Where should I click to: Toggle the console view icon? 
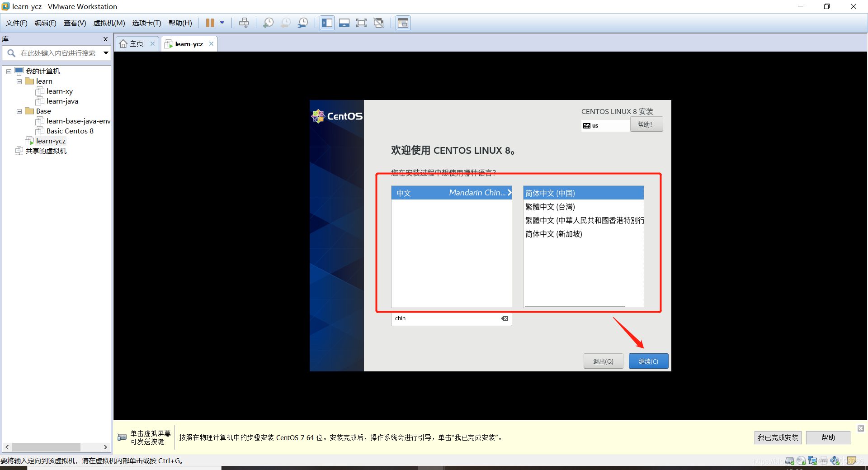click(x=403, y=23)
